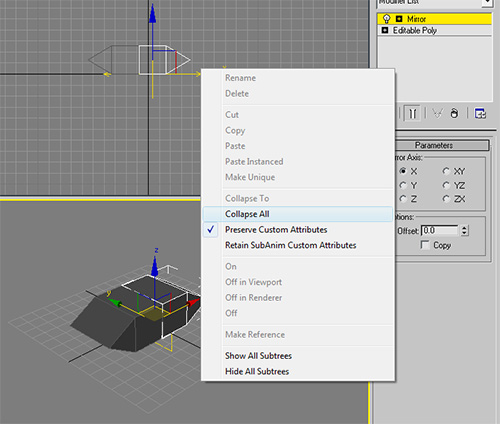The height and width of the screenshot is (424, 500).
Task: Toggle the Mirror modifier lightbulb icon
Action: [386, 18]
